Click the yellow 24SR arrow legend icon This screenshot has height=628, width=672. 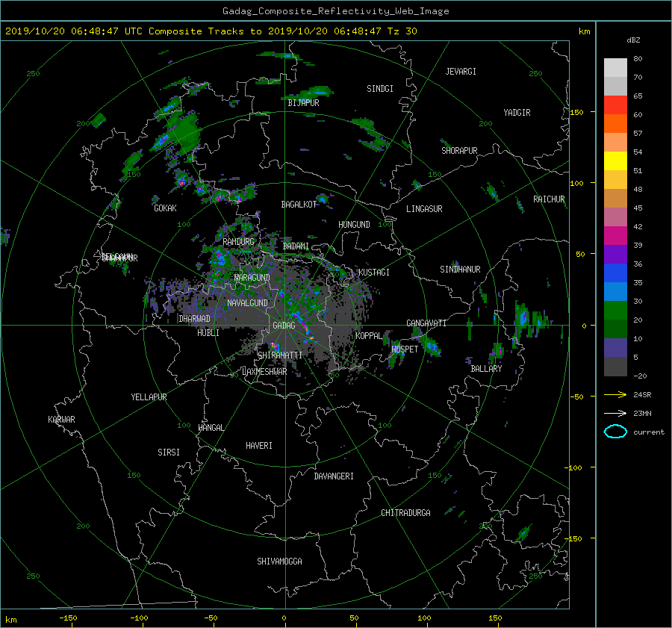pyautogui.click(x=615, y=394)
